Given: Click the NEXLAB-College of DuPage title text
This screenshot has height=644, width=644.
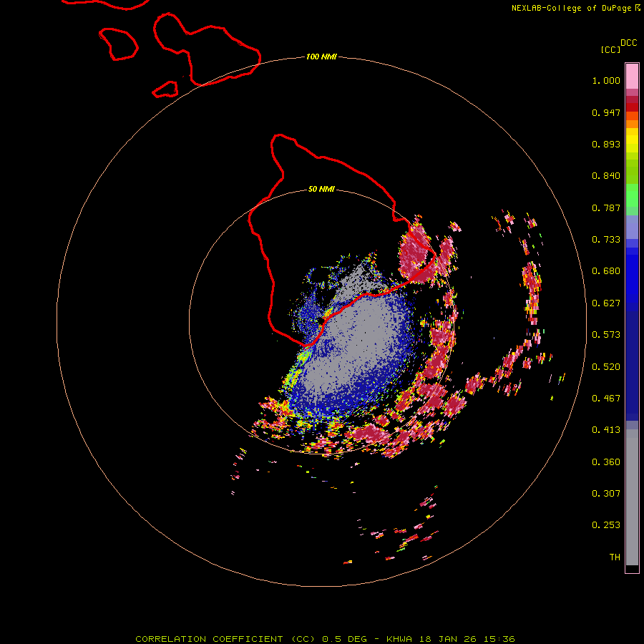Looking at the screenshot, I should tap(571, 8).
